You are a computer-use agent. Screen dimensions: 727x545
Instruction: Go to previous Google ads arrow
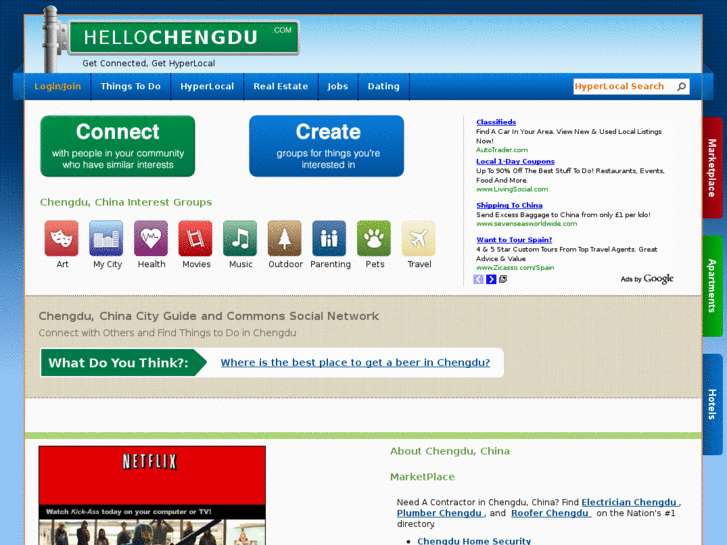478,279
